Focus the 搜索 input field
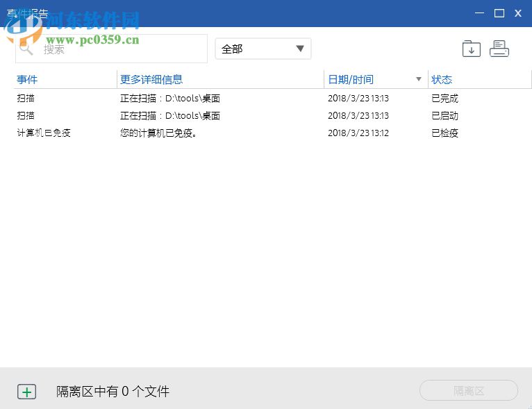The height and width of the screenshot is (409, 532). pyautogui.click(x=111, y=49)
